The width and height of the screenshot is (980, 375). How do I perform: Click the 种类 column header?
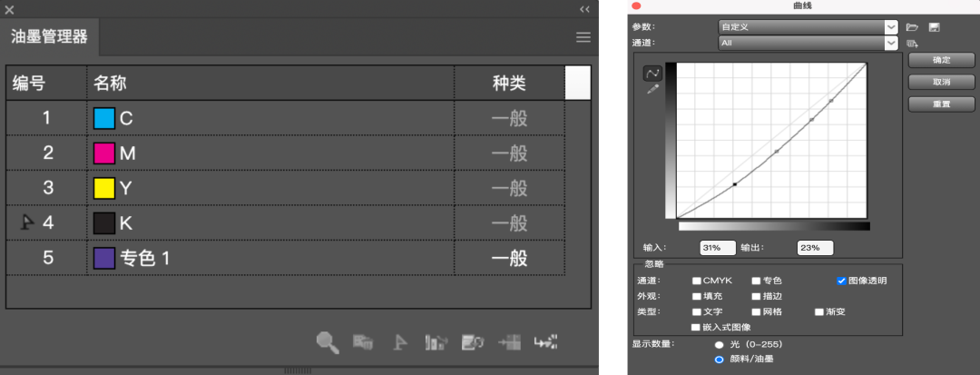coord(509,83)
